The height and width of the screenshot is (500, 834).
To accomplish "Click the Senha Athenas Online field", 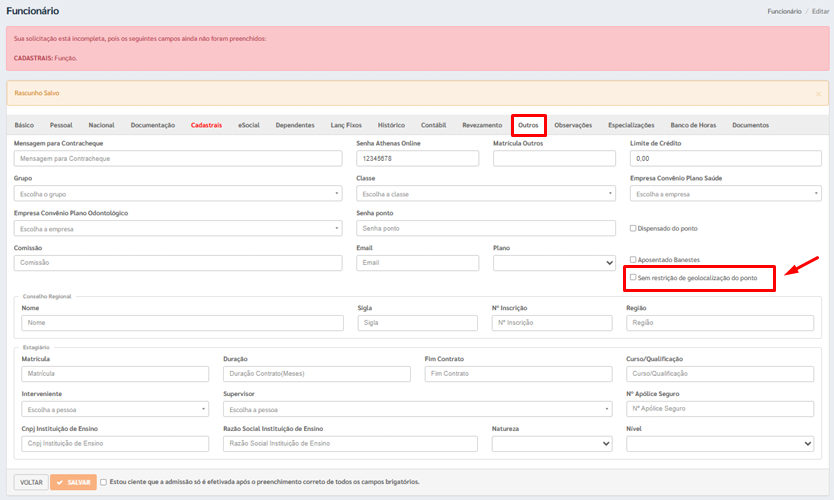I will click(417, 158).
